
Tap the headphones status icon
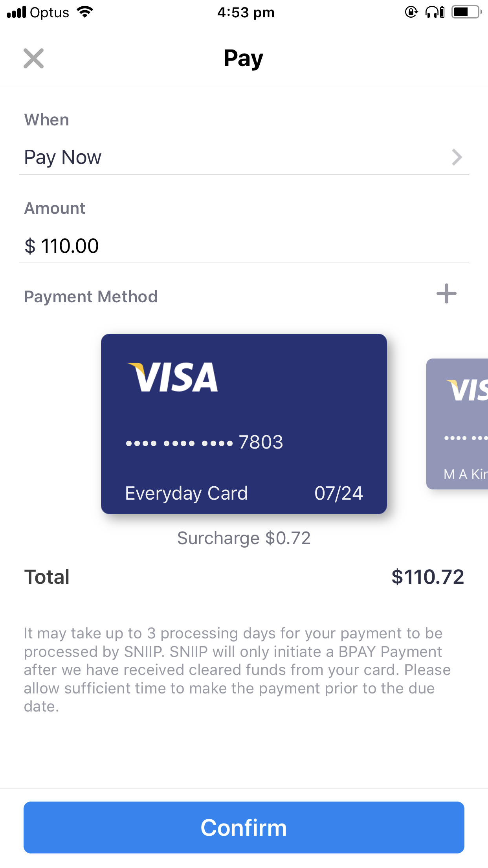coord(435,12)
